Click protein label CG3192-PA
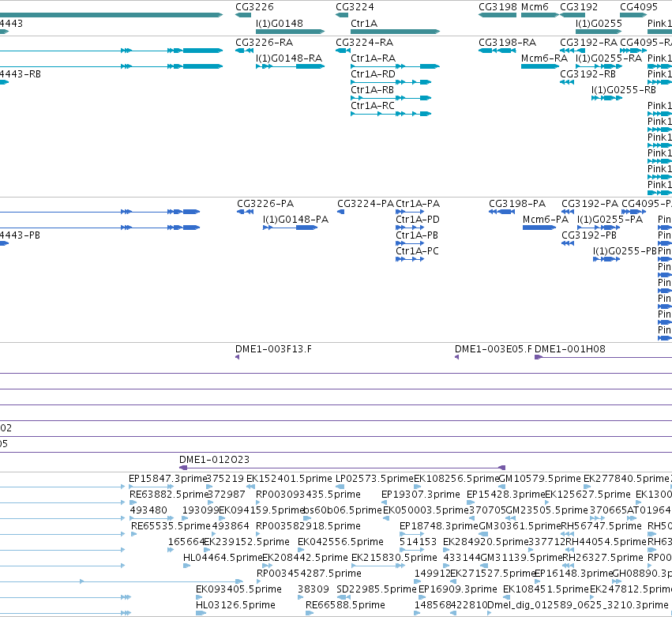672x617 pixels. click(590, 204)
